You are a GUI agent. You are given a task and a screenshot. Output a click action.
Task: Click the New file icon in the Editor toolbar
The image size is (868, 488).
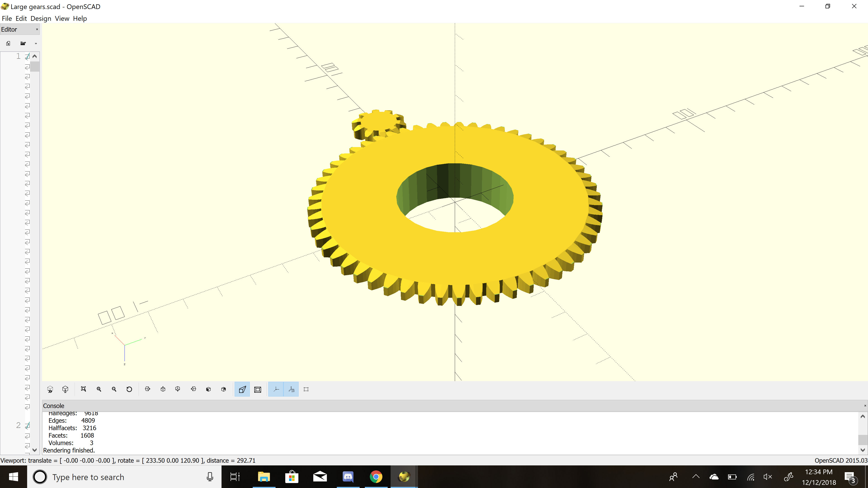pyautogui.click(x=8, y=43)
